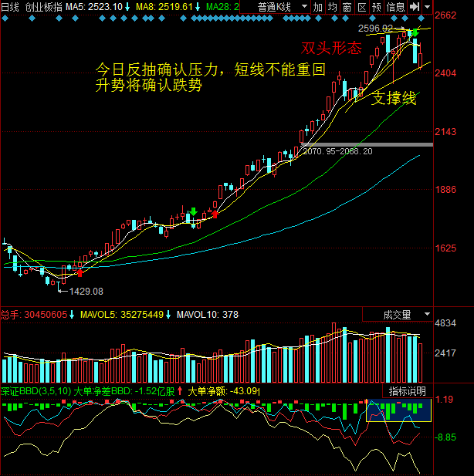
Task: Click the 双头形态 annotation text
Action: click(x=331, y=49)
